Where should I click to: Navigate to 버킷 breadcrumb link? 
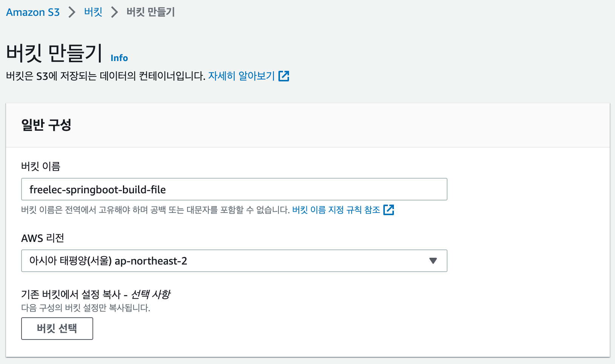(93, 12)
